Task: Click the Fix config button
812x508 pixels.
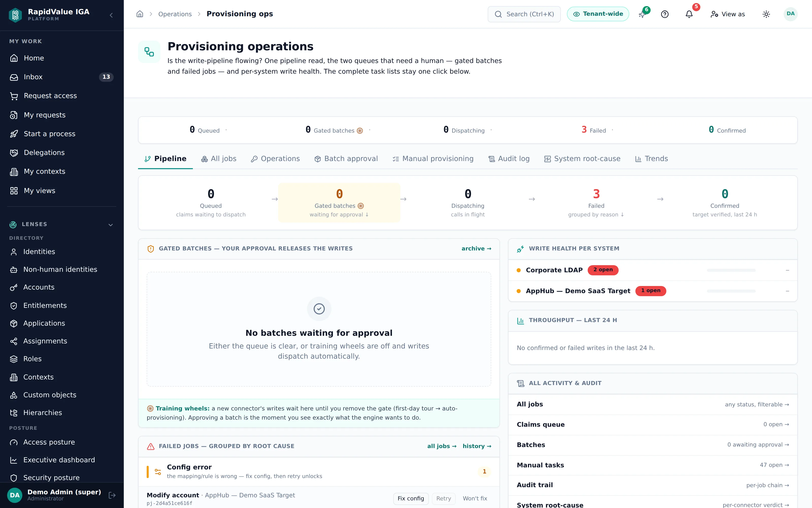Action: [411, 498]
